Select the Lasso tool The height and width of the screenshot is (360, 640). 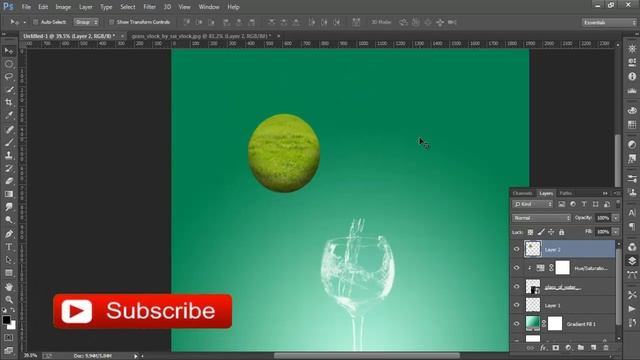pyautogui.click(x=9, y=77)
